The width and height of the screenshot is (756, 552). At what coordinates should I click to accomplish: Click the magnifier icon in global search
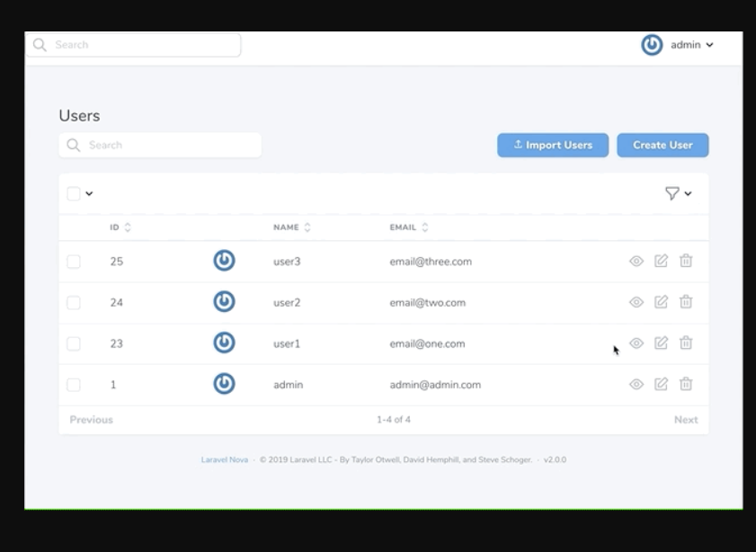[40, 45]
